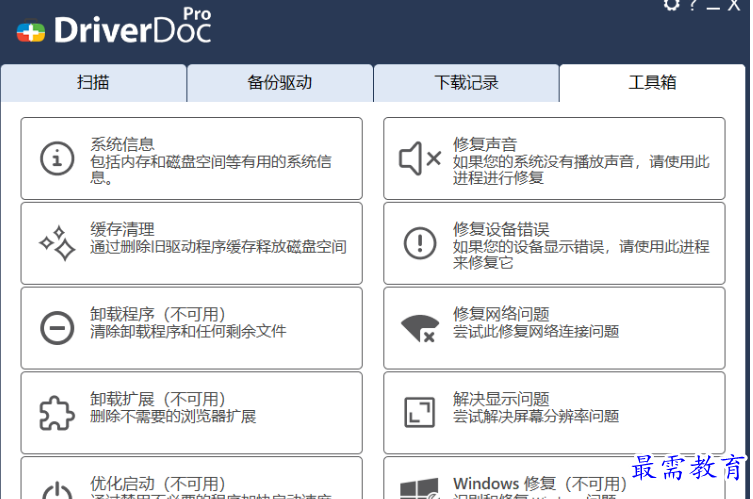Click the 优化启动 power icon

(x=57, y=490)
